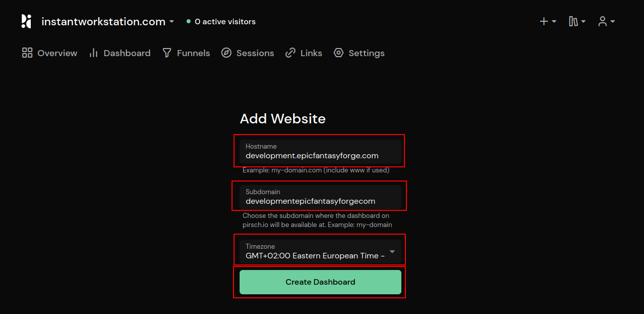Image resolution: width=644 pixels, height=314 pixels.
Task: Focus the Hostname input field
Action: point(320,152)
